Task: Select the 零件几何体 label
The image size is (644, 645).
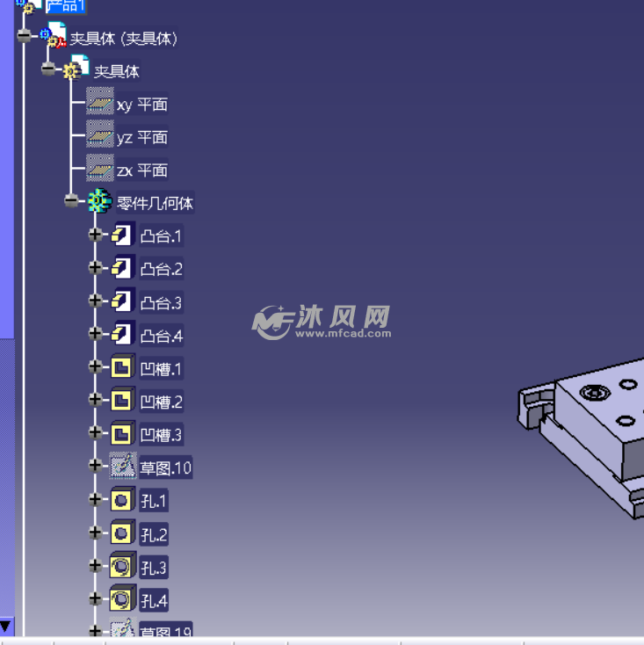Action: tap(156, 203)
